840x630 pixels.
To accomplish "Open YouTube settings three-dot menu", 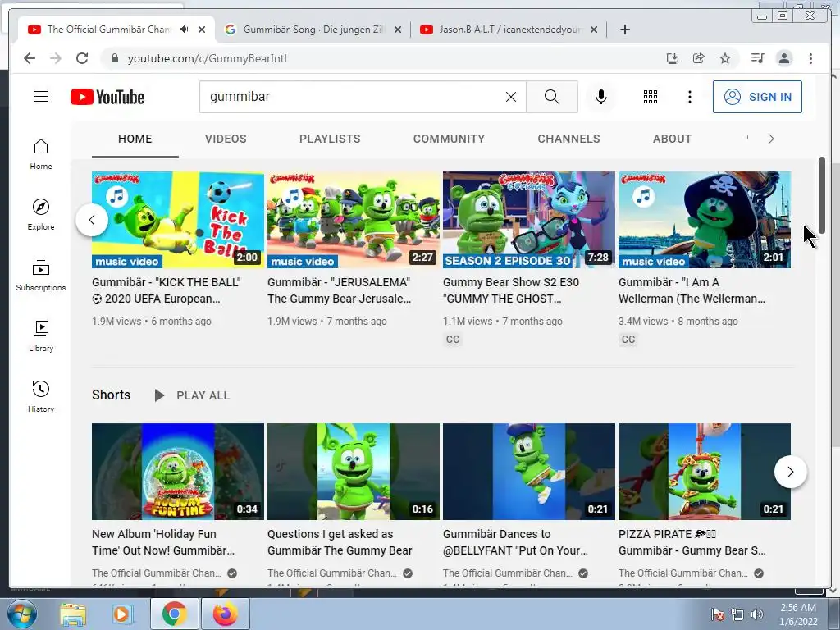I will click(689, 97).
